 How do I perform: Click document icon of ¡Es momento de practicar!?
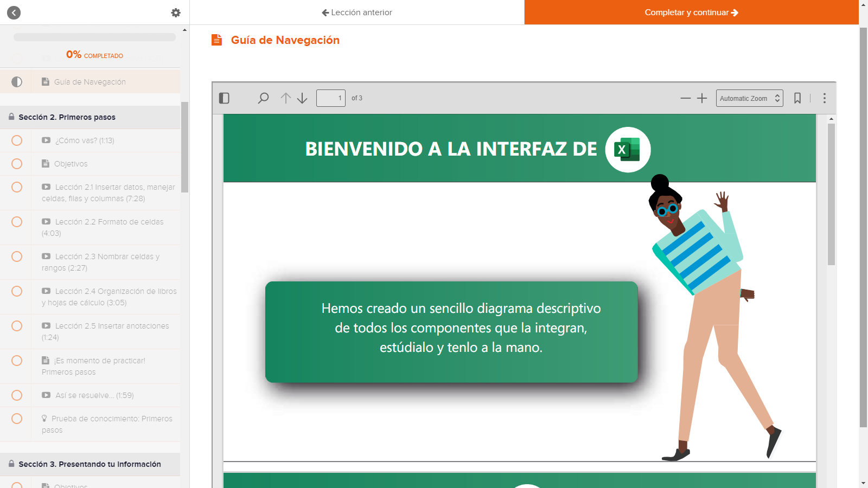pyautogui.click(x=46, y=360)
